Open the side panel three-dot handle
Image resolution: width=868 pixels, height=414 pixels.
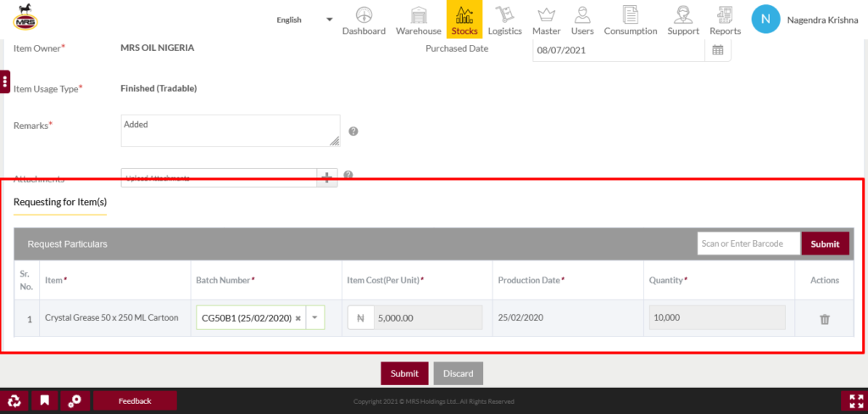(5, 82)
